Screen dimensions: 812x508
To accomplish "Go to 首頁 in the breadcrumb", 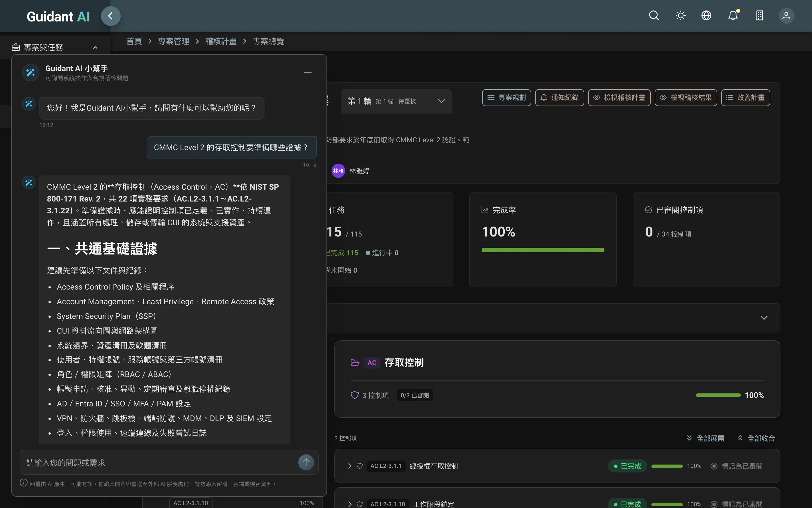I will (x=134, y=41).
